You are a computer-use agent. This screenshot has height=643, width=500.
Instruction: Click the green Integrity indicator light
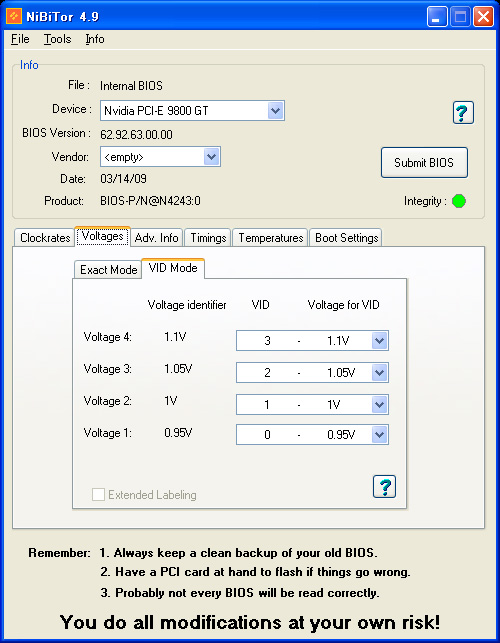pyautogui.click(x=459, y=201)
